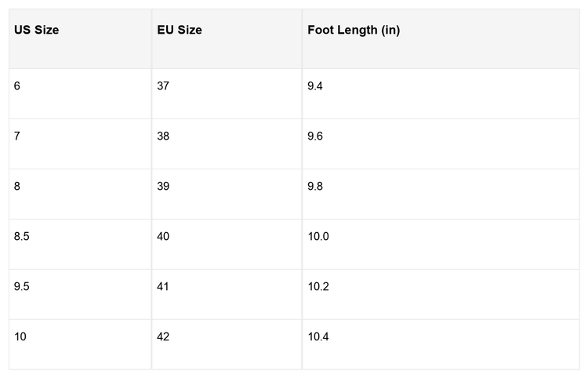
Task: Click the 9.8 foot length cell
Action: (x=315, y=186)
